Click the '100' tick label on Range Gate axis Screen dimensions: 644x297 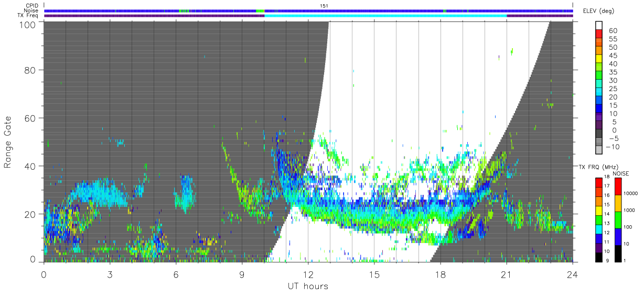[x=28, y=24]
